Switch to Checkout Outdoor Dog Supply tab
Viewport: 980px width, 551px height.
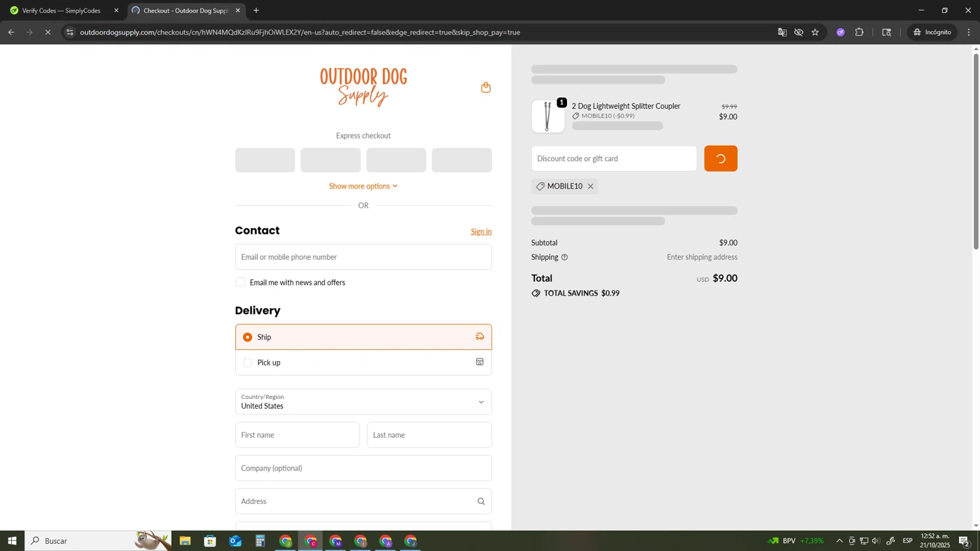click(x=186, y=10)
